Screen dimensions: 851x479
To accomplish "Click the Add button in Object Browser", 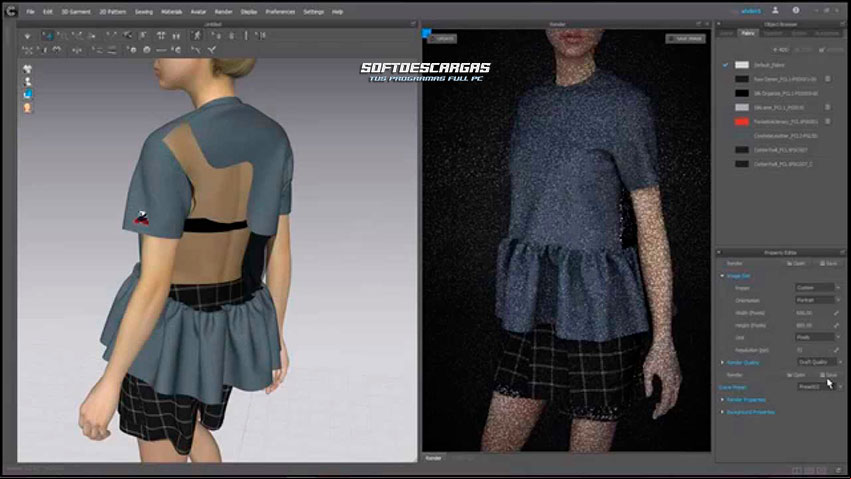I will point(781,50).
